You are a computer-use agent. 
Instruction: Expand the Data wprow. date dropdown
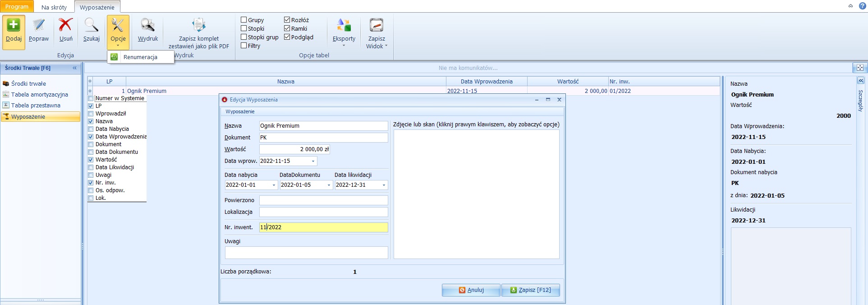point(313,161)
